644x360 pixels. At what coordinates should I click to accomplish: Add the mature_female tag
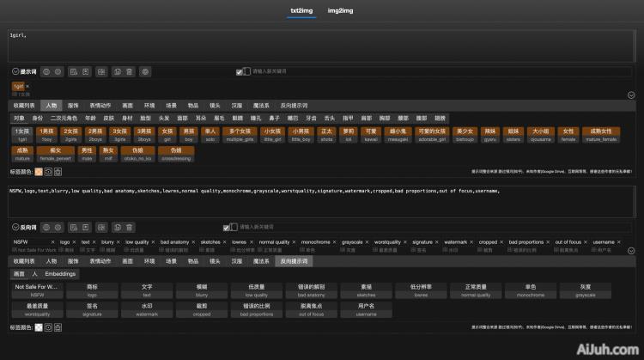[x=601, y=135]
